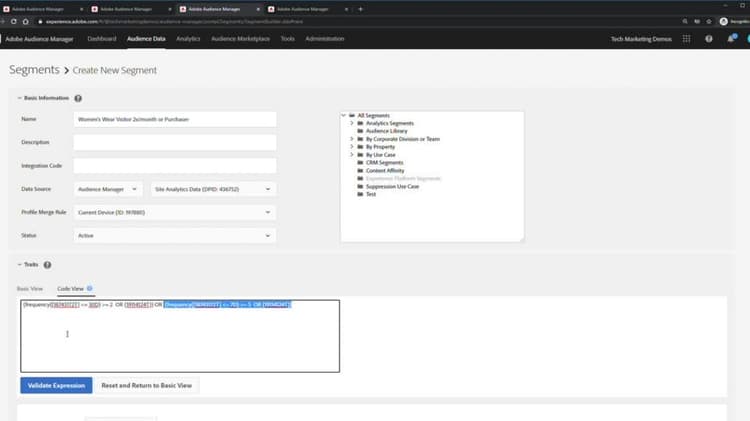750x421 pixels.
Task: Select the Suppression Use Case folder
Action: [x=392, y=187]
